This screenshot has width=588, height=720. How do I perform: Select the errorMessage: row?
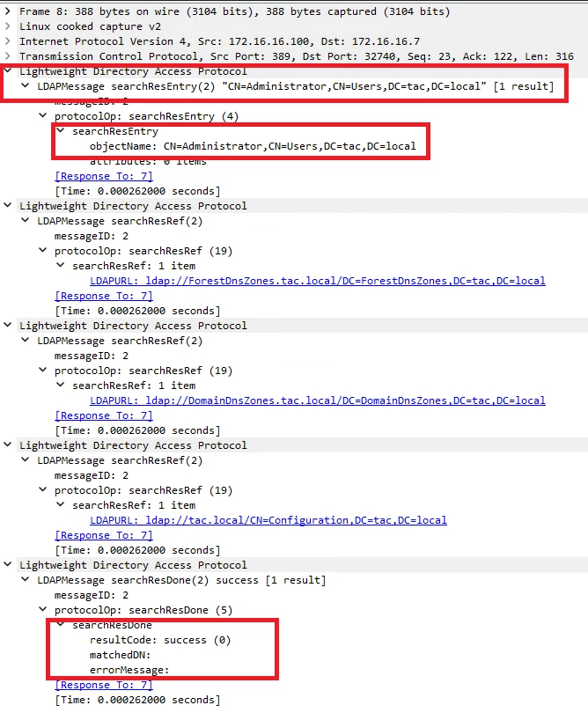(129, 670)
